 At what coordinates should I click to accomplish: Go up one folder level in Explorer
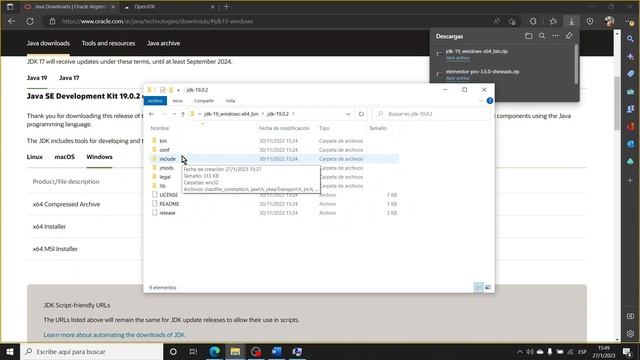click(183, 114)
